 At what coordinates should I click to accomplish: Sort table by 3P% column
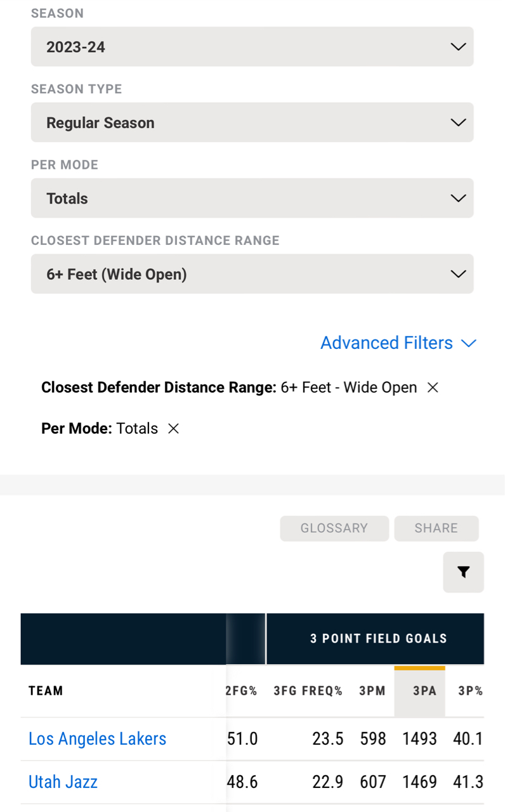470,691
